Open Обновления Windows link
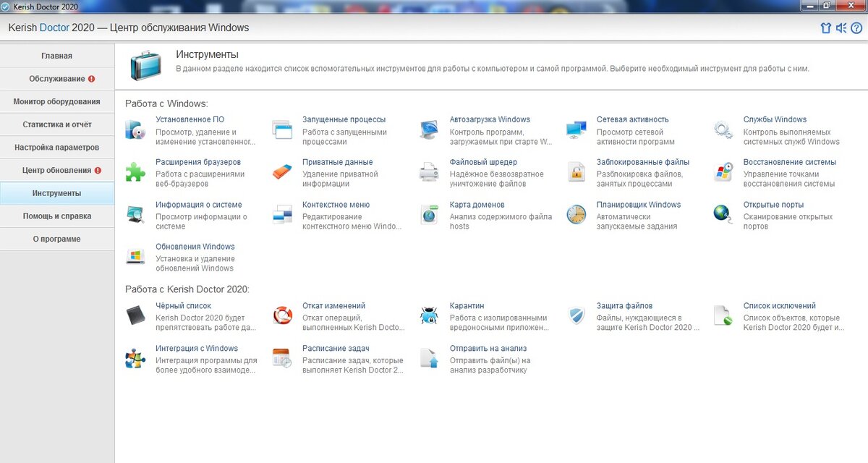 point(195,247)
